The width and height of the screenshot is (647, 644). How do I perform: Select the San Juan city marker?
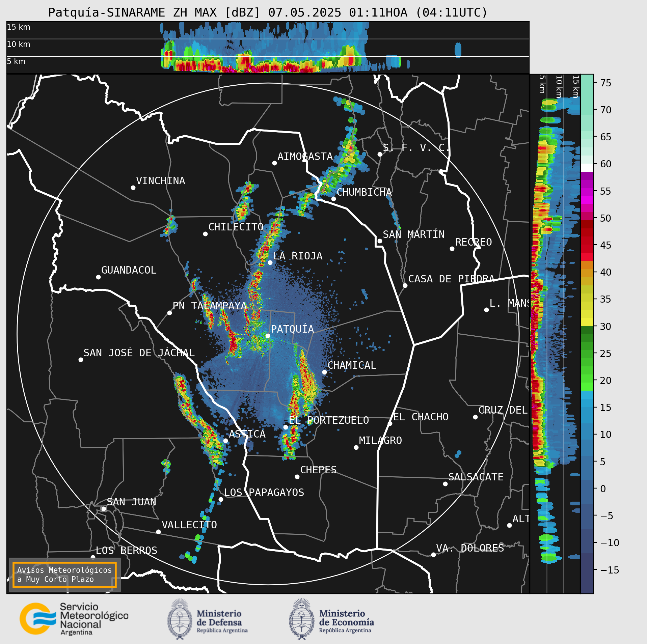(x=104, y=509)
